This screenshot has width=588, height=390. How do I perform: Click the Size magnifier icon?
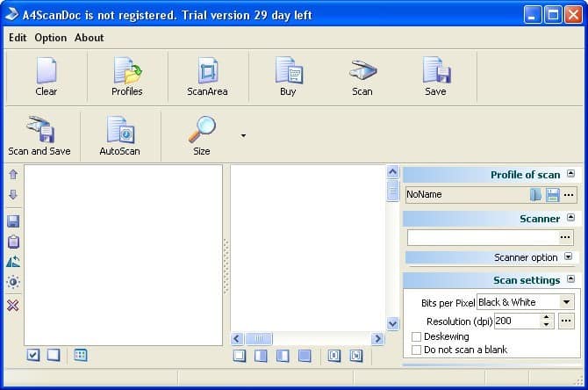pyautogui.click(x=202, y=131)
